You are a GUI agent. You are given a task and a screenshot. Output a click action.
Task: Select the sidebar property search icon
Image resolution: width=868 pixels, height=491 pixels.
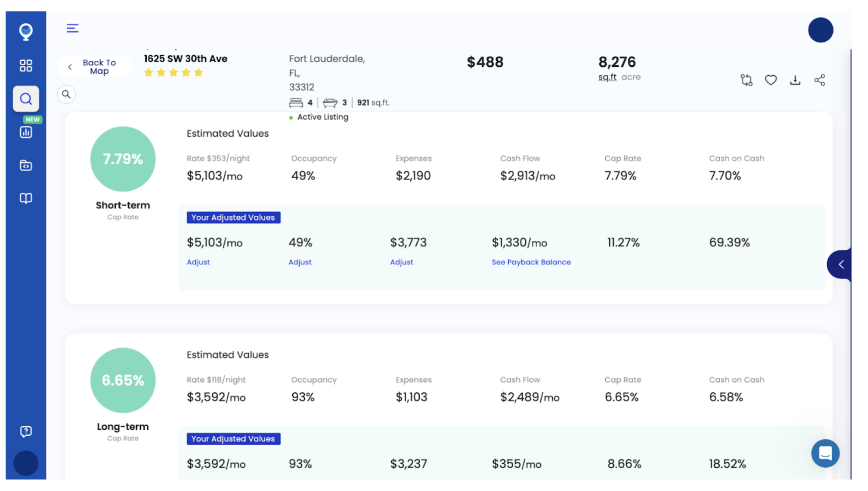point(26,99)
